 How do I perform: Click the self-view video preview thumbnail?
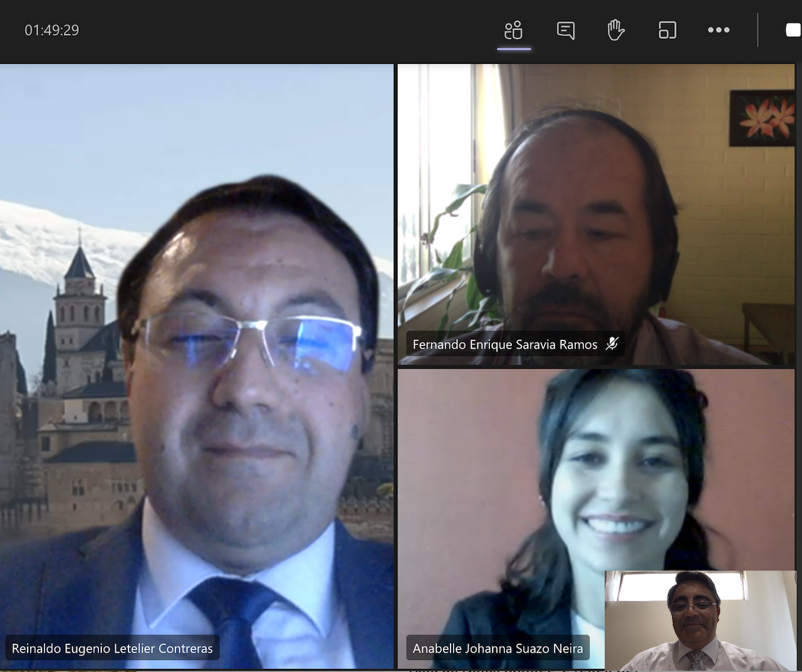(700, 621)
